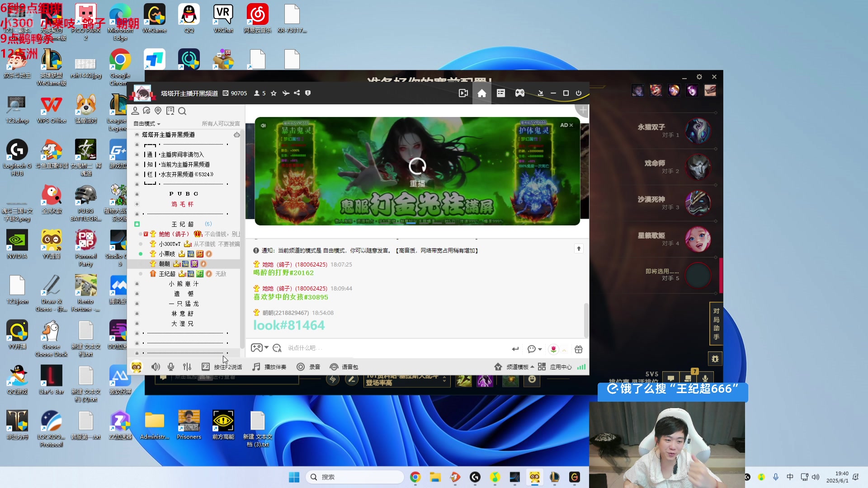Click the Windows Start button
Screen dimensions: 868x488
coord(294,477)
